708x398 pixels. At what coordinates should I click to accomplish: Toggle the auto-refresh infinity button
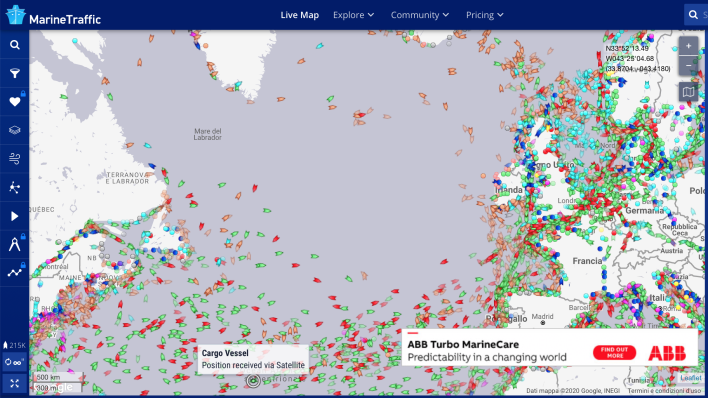14,362
